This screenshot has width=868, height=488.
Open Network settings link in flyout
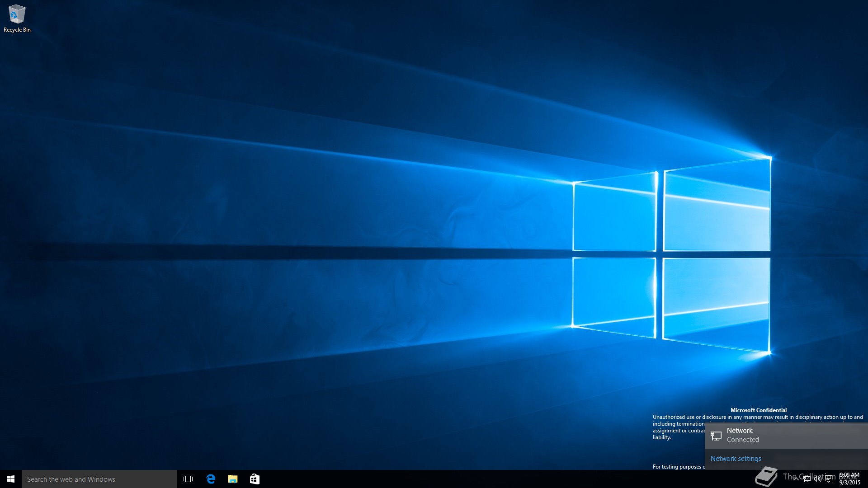[x=736, y=458]
